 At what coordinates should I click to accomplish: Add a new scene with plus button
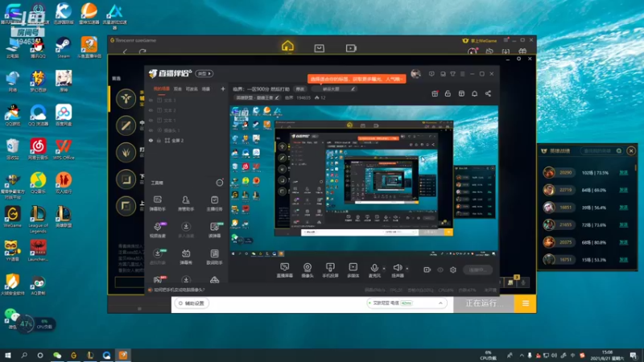223,89
